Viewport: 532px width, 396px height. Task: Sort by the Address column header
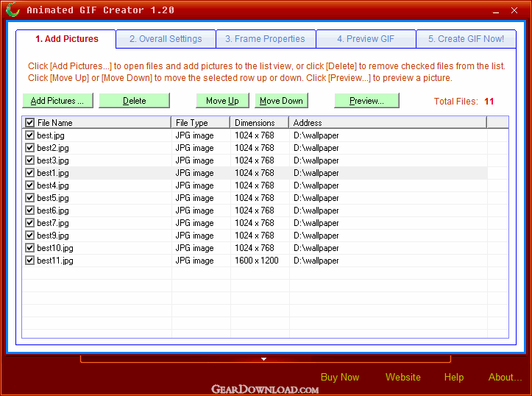388,122
